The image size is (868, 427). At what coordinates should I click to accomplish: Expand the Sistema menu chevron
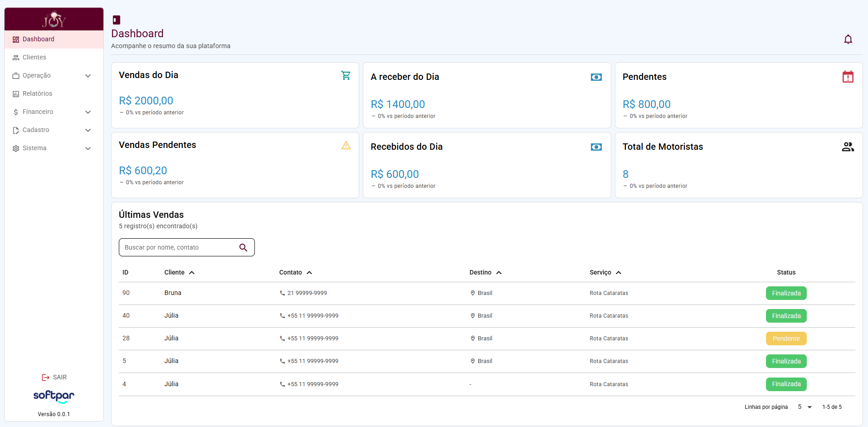coord(88,148)
